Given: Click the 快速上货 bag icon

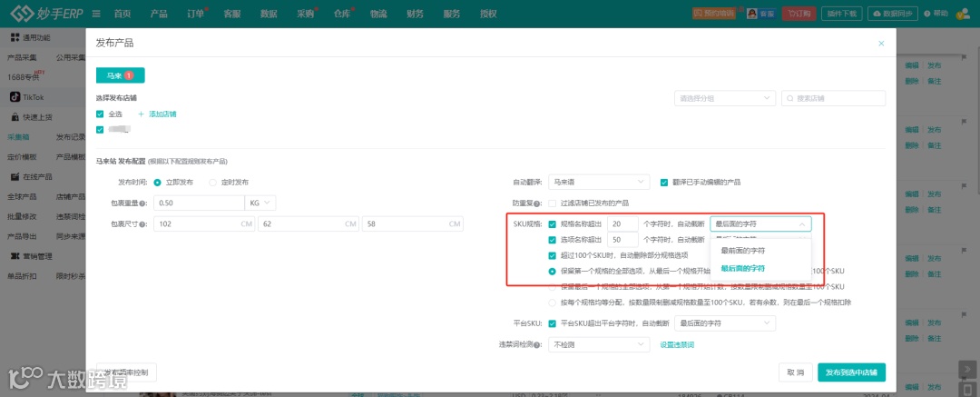Looking at the screenshot, I should coord(15,117).
